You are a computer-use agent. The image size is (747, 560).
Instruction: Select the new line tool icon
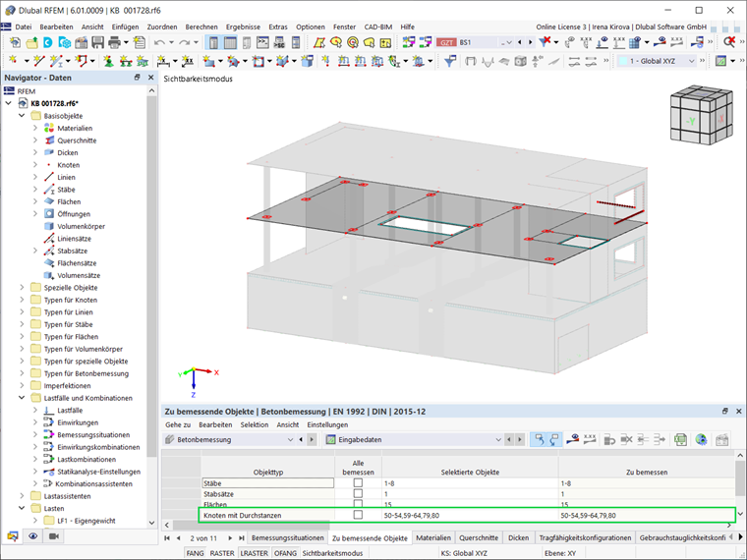pos(38,61)
